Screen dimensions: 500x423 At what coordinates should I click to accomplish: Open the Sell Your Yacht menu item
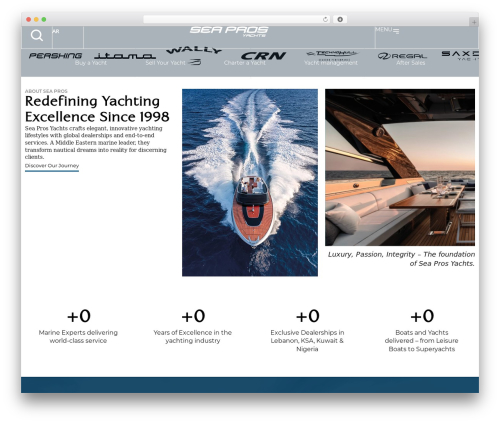pos(165,63)
